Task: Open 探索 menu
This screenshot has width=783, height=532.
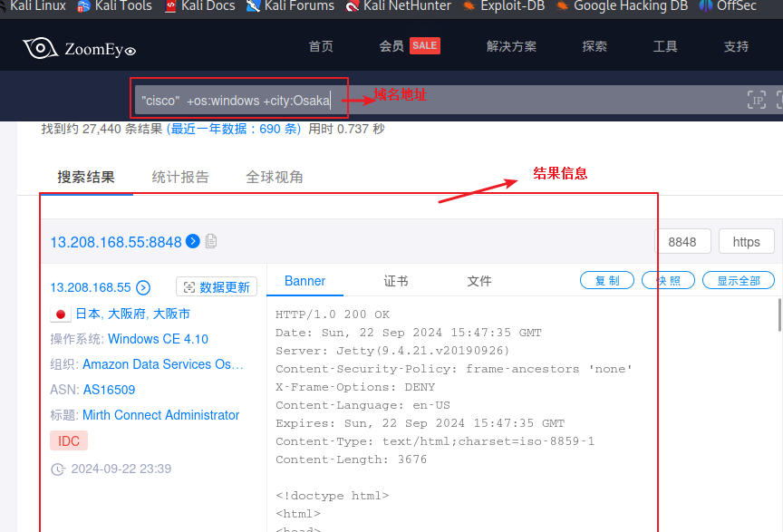Action: (594, 46)
